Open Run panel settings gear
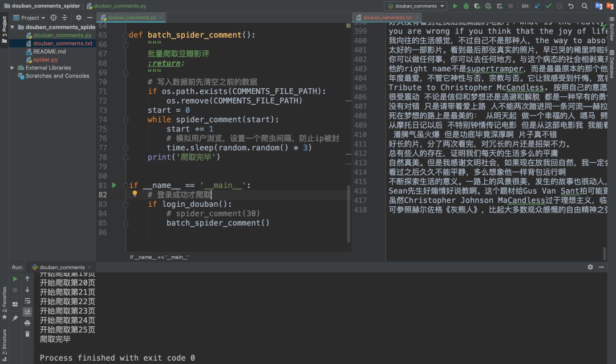 pyautogui.click(x=590, y=267)
